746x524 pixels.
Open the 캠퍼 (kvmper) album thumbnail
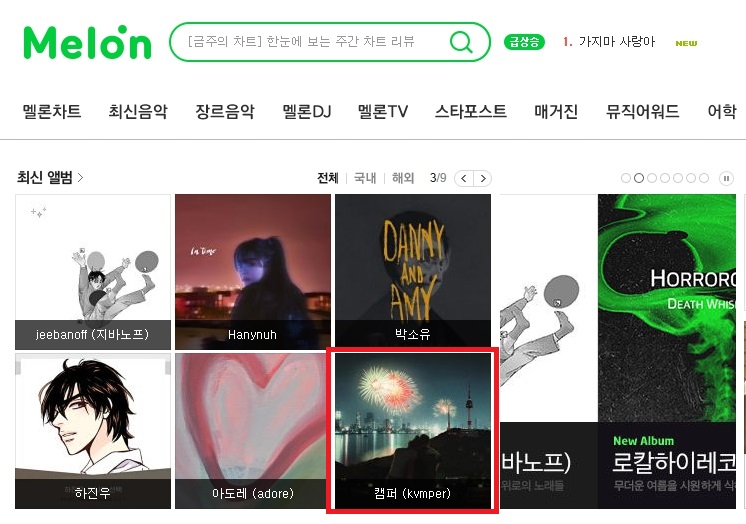(x=412, y=431)
